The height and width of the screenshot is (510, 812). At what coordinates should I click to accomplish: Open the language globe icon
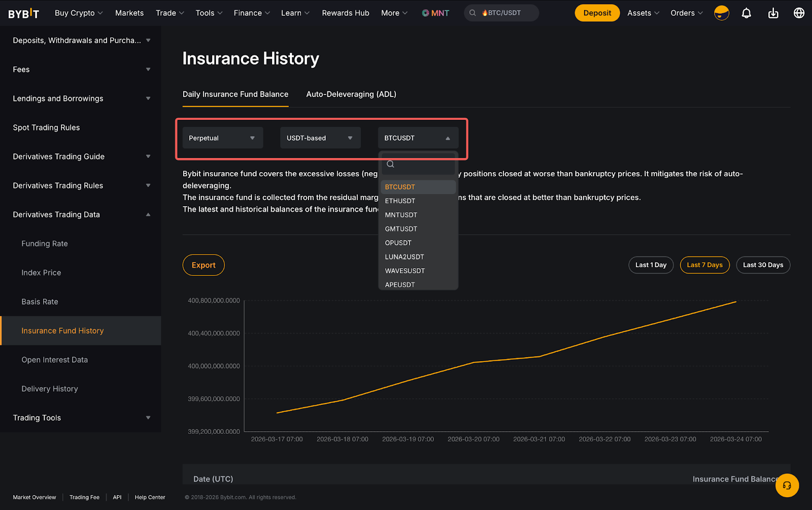[x=799, y=13]
